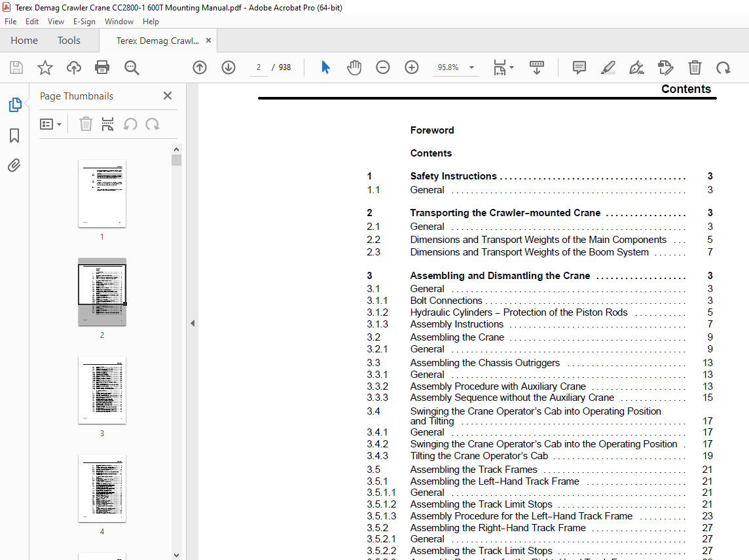Click 'Bolt Connections' contents entry
Viewport: 749px width, 560px height.
click(x=446, y=301)
